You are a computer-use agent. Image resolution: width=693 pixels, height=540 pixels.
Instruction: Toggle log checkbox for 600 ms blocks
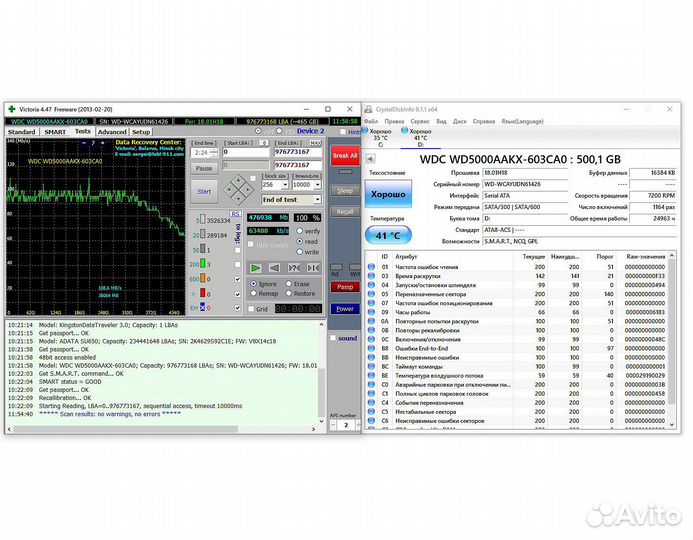[238, 279]
